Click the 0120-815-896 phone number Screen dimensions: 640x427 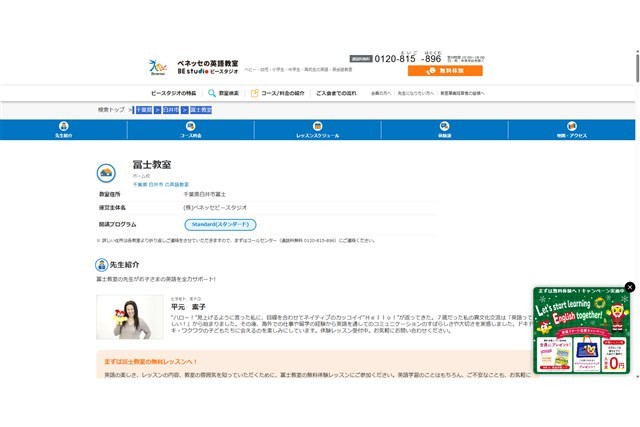tap(408, 59)
